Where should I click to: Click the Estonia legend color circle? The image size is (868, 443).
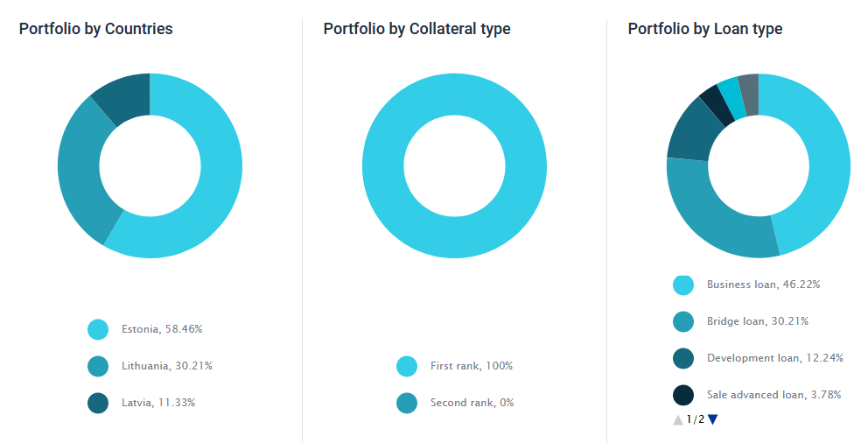point(98,329)
